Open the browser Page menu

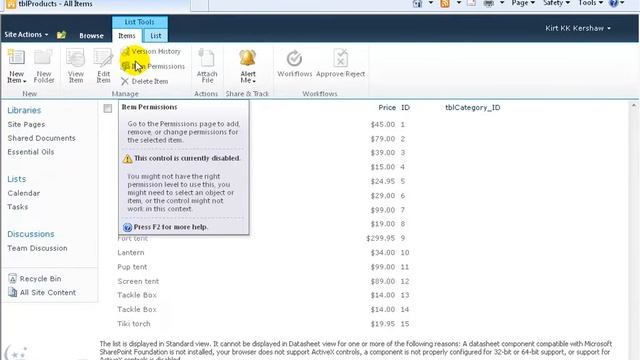523,3
